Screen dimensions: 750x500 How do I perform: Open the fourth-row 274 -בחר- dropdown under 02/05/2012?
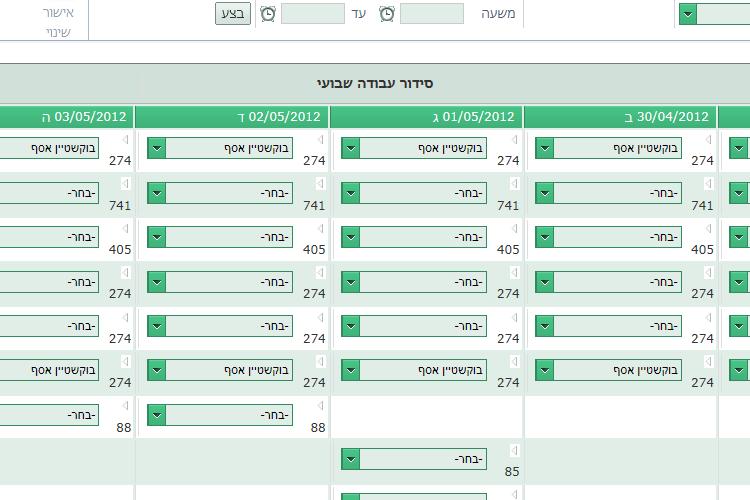[156, 282]
